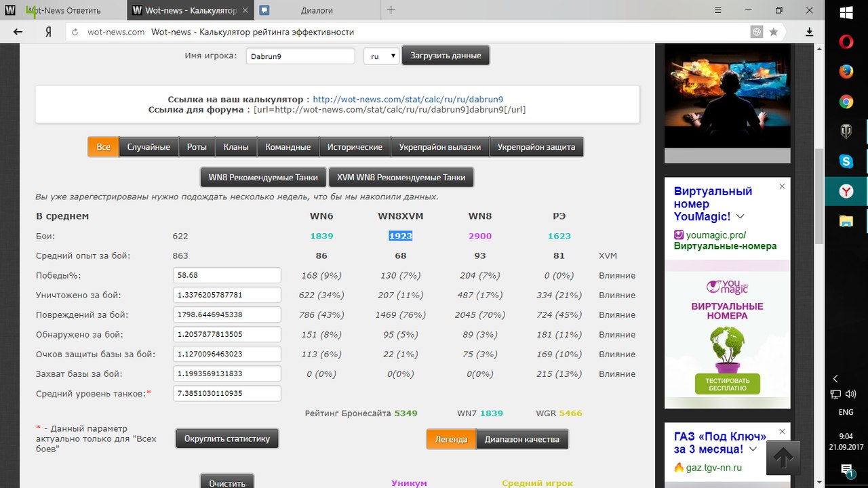868x488 pixels.
Task: Expand the hidden system tray icons arrow
Action: tap(835, 379)
